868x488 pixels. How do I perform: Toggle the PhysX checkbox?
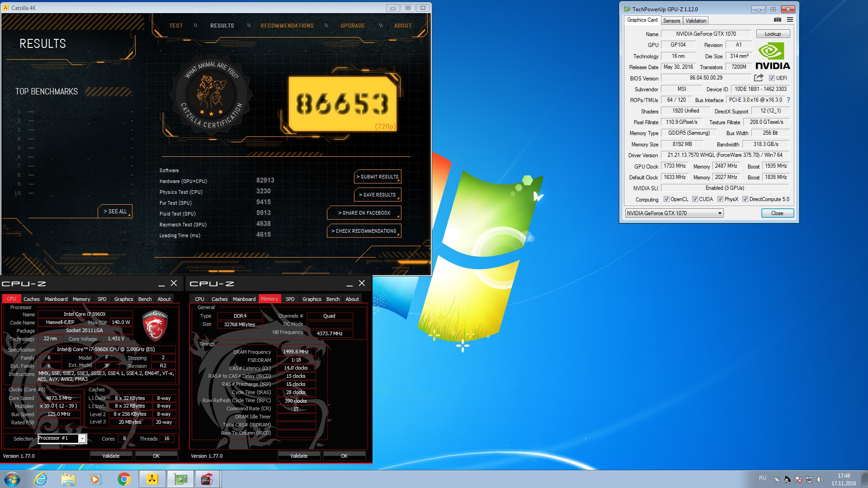[x=720, y=199]
